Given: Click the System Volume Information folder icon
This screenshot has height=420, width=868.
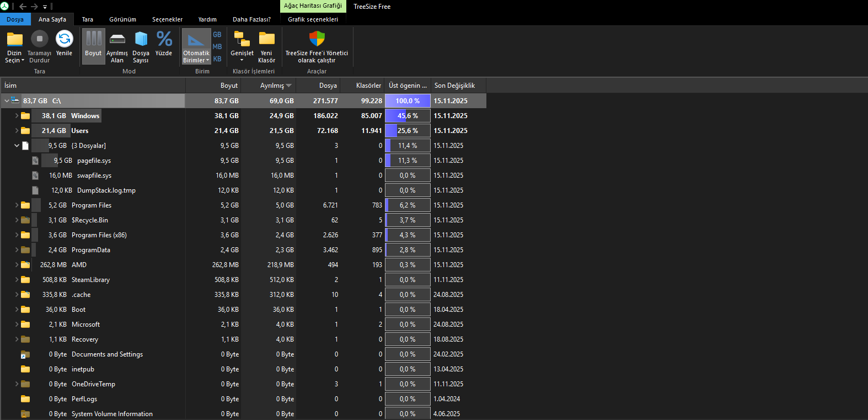Looking at the screenshot, I should pyautogui.click(x=25, y=414).
